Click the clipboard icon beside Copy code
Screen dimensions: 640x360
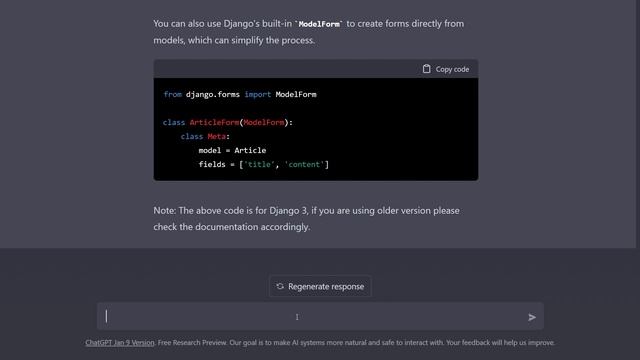coord(427,69)
